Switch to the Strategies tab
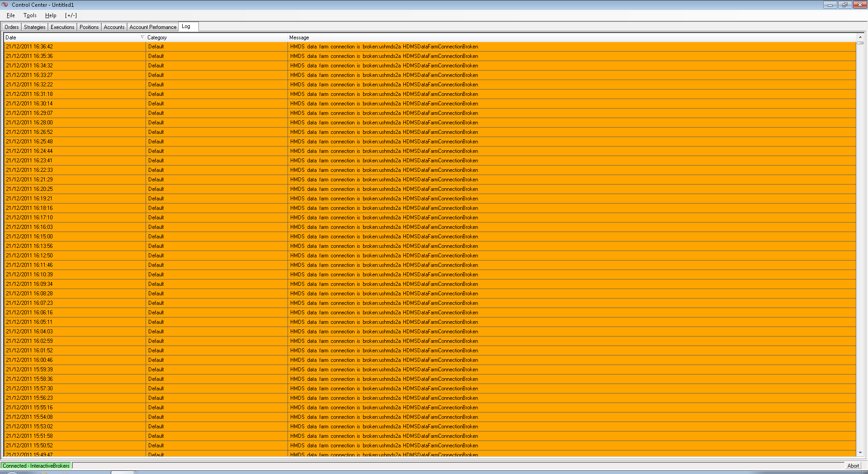 [35, 27]
